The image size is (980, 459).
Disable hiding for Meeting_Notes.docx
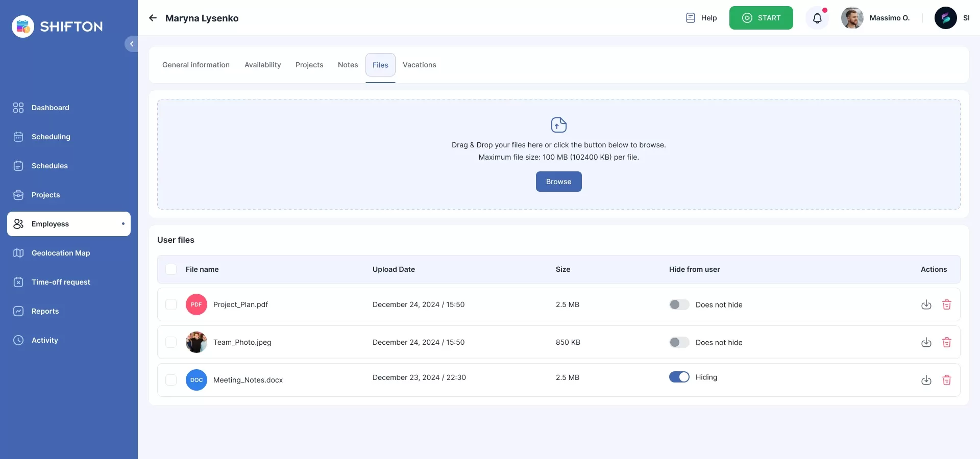(x=679, y=377)
